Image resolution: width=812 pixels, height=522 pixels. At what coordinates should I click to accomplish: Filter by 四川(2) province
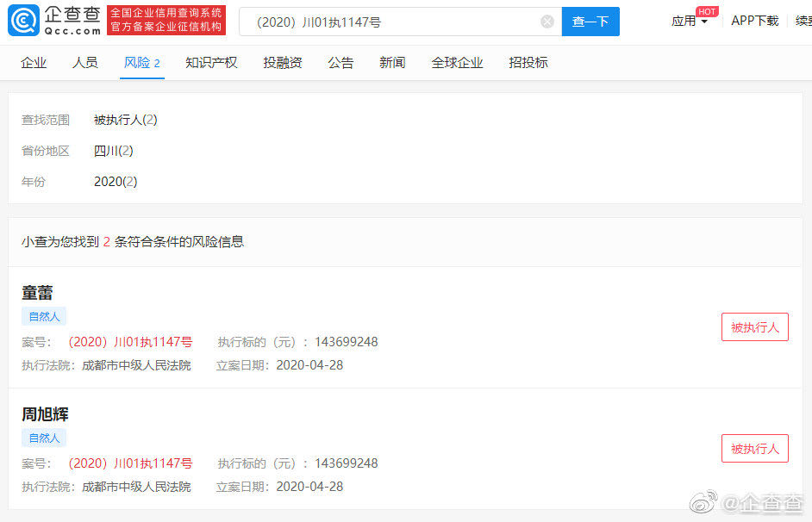pos(113,151)
